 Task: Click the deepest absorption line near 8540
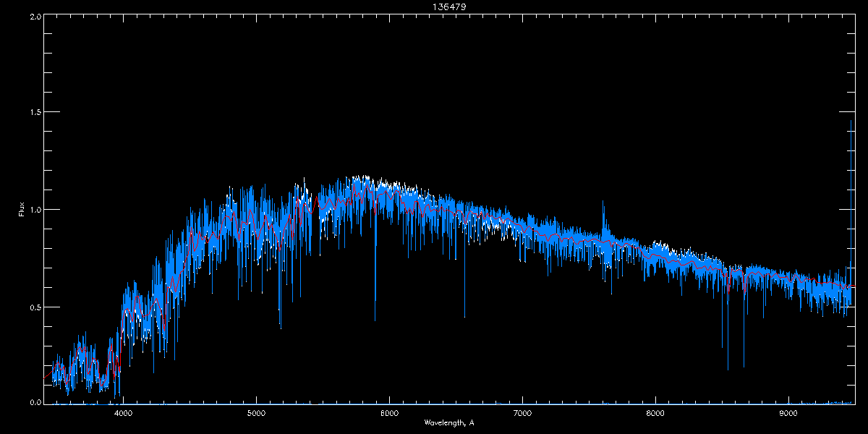pos(728,369)
